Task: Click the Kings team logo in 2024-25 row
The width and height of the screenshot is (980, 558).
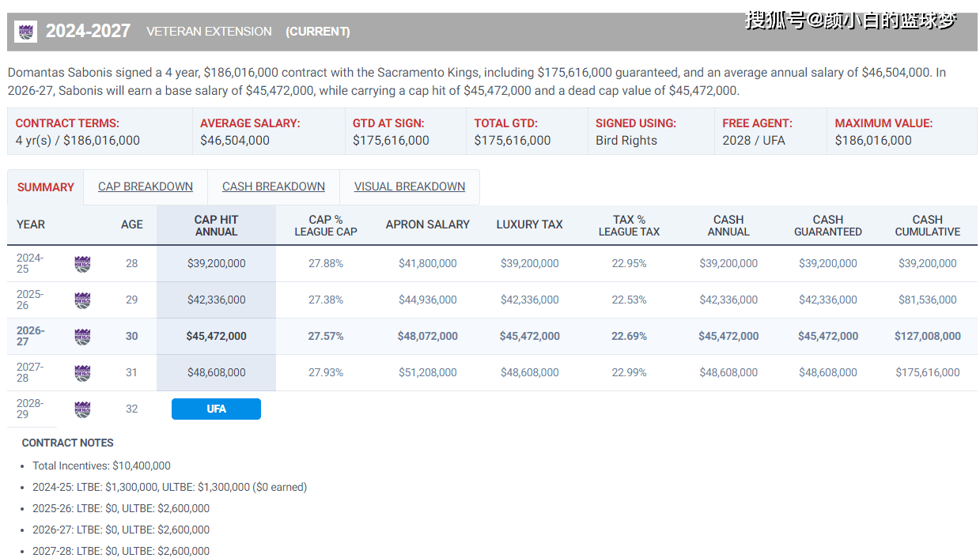Action: [82, 264]
